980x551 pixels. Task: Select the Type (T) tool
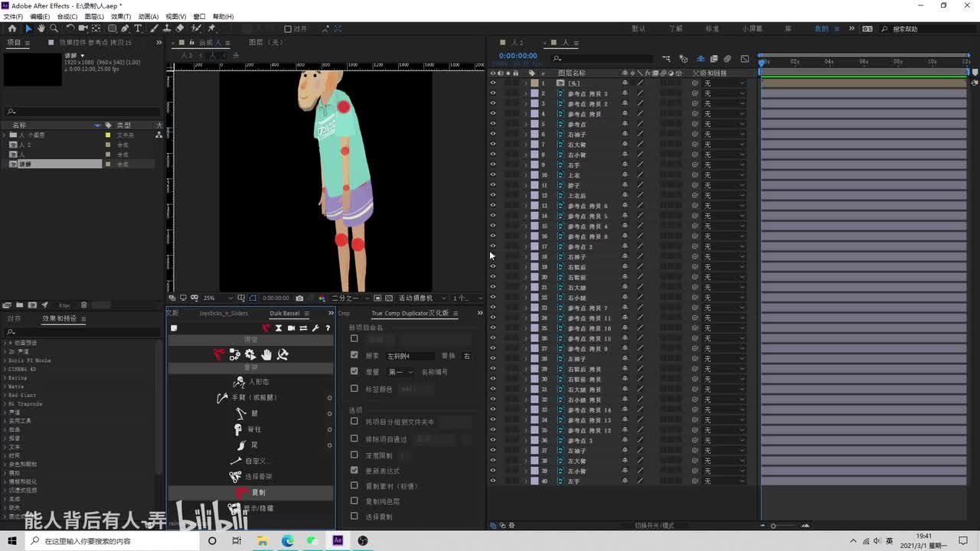(x=138, y=28)
